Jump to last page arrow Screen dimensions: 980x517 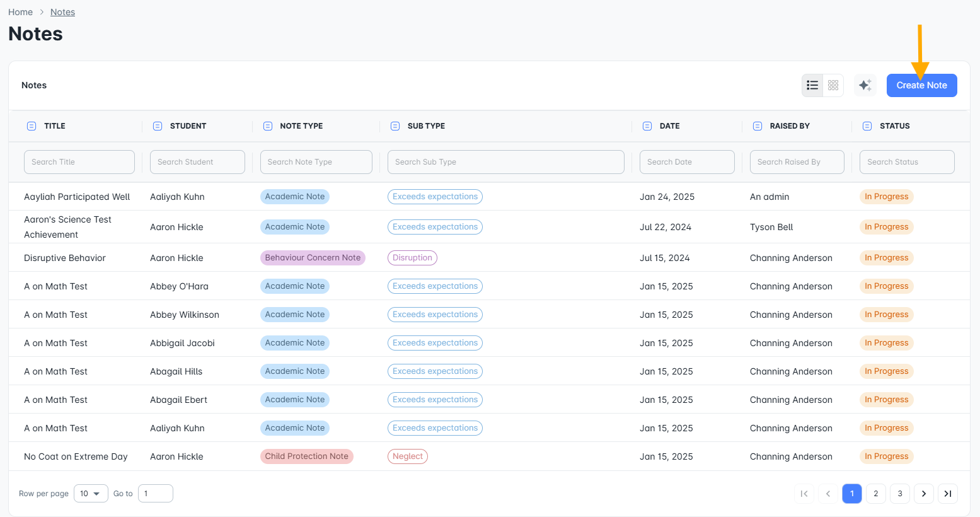coord(948,494)
